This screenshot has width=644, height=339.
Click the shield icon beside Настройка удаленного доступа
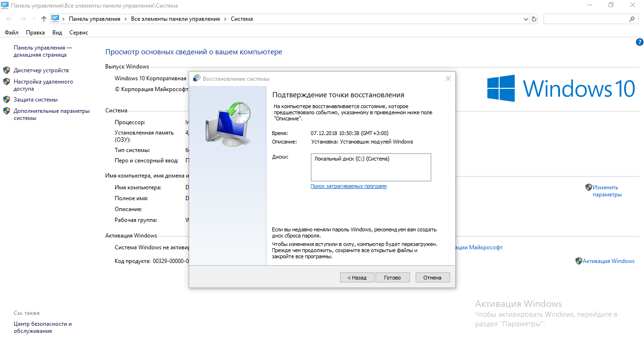(x=7, y=81)
